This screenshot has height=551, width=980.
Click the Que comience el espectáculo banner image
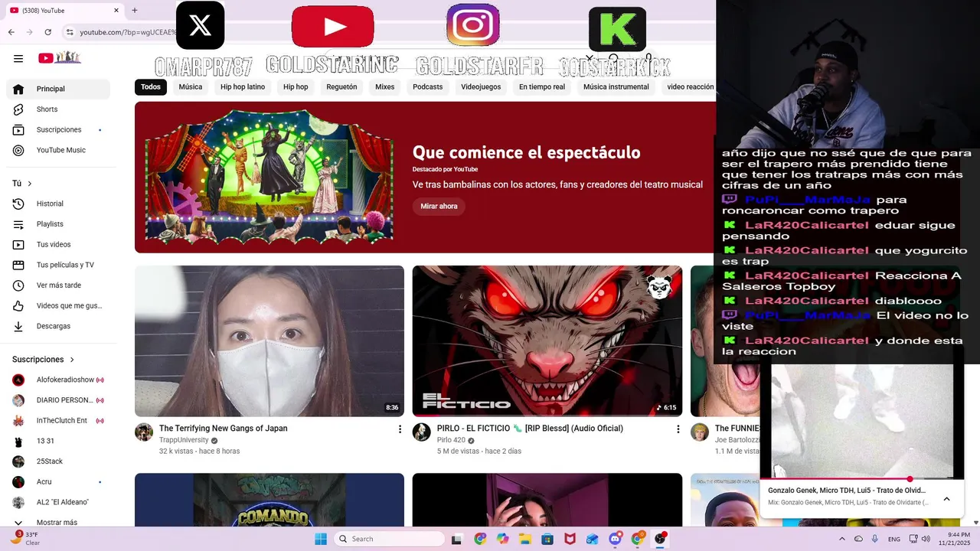[x=269, y=177]
